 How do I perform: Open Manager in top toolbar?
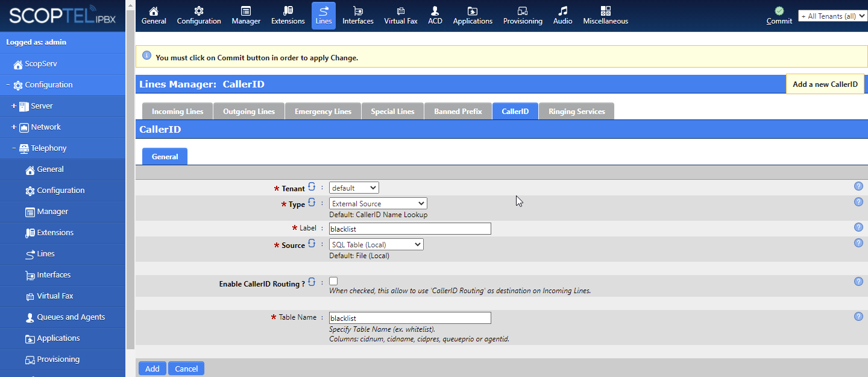(x=246, y=16)
